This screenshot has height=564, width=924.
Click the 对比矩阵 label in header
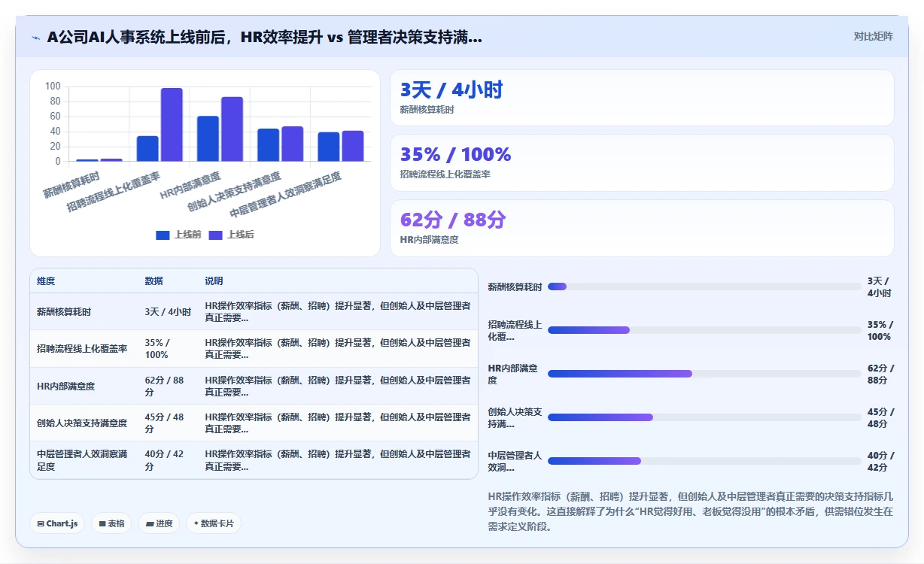coord(873,36)
